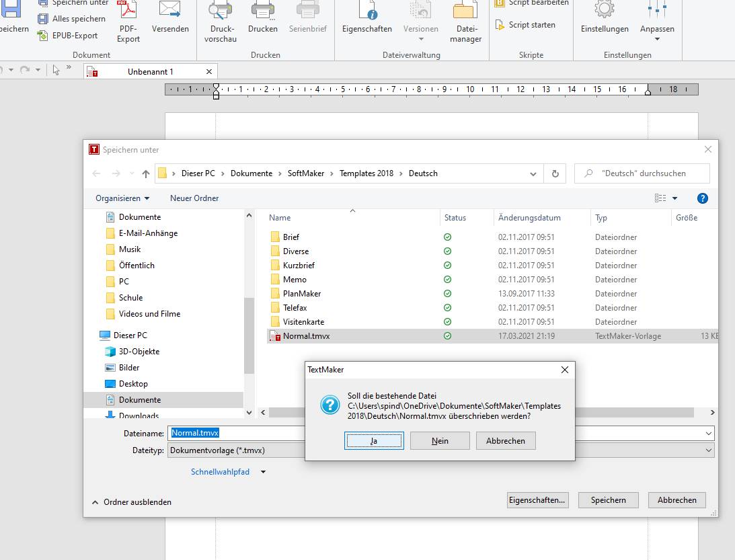Click Eigenschaften... button in save dialog
This screenshot has height=560, width=735.
point(537,500)
